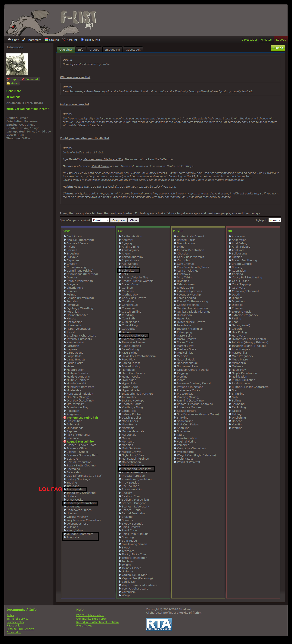Click the Bookmark pencil icon

[23, 79]
